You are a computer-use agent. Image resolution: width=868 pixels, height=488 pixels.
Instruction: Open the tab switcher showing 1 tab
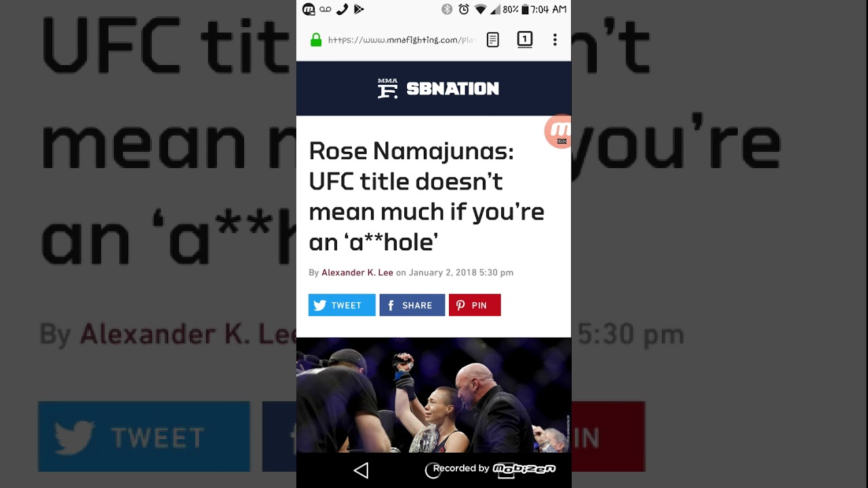[524, 39]
